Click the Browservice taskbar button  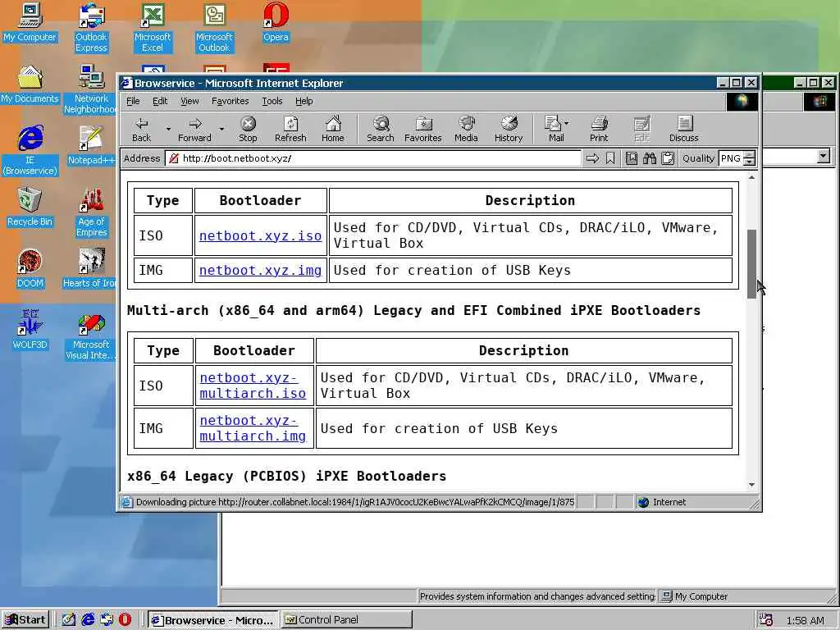tap(213, 620)
